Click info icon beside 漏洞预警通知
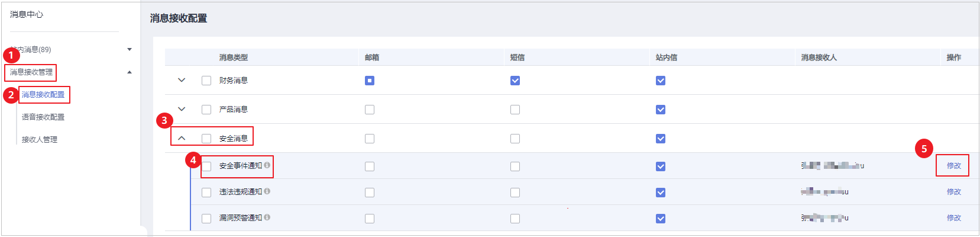Viewport: 980px width, 237px height. 267,217
